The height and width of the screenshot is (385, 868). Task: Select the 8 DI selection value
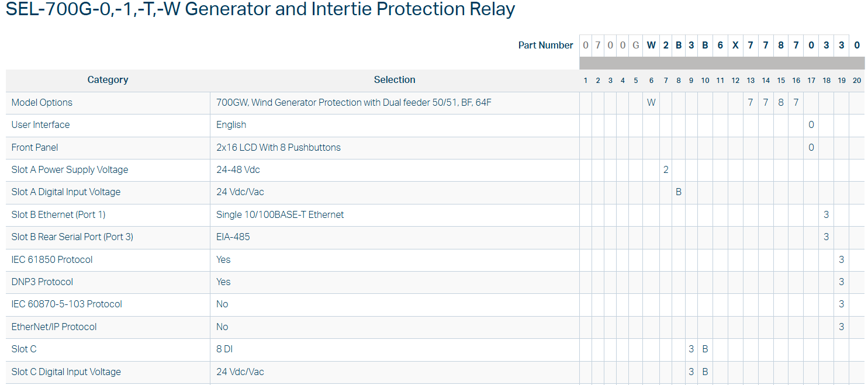(224, 349)
